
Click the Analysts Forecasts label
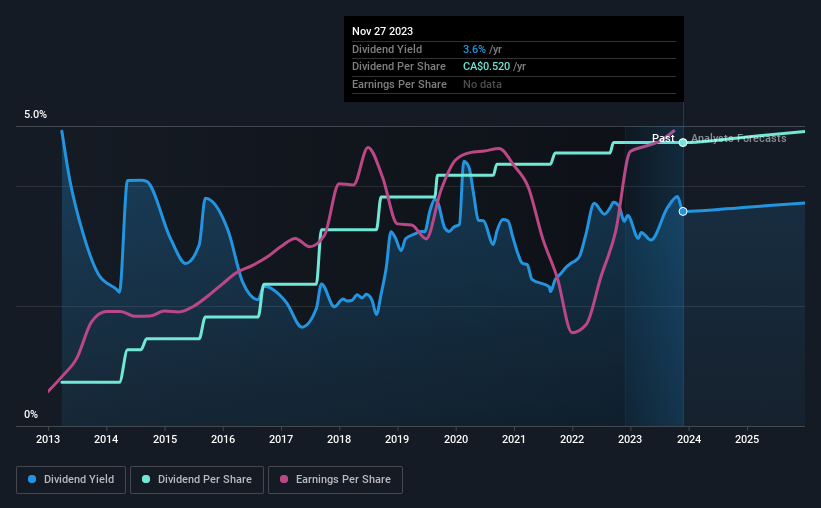(x=739, y=138)
